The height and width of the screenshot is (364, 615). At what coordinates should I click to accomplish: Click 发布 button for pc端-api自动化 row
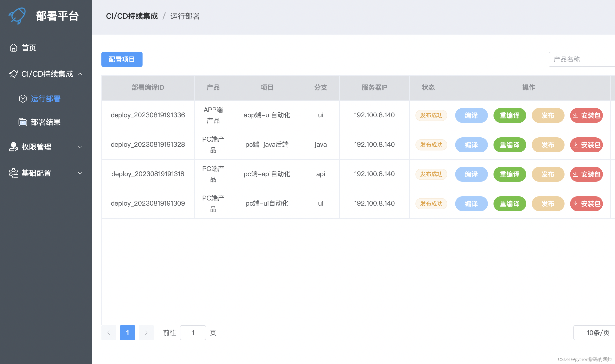548,174
